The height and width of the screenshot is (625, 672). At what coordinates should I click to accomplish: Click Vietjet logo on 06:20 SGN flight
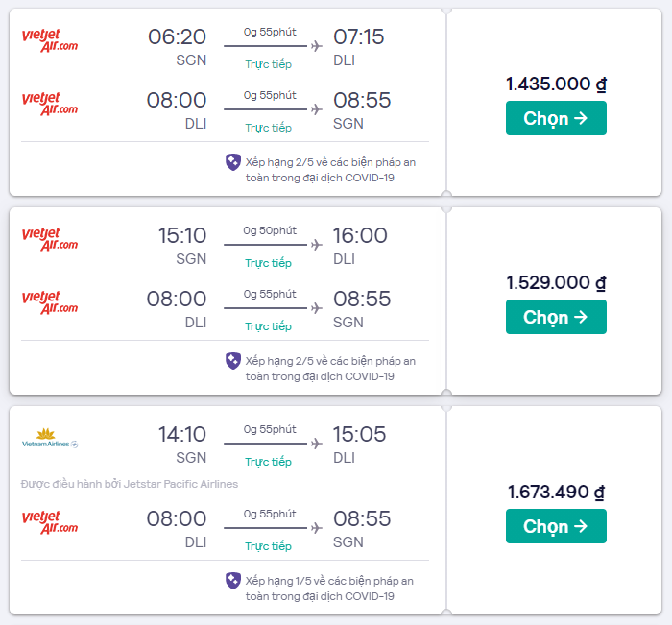coord(49,40)
